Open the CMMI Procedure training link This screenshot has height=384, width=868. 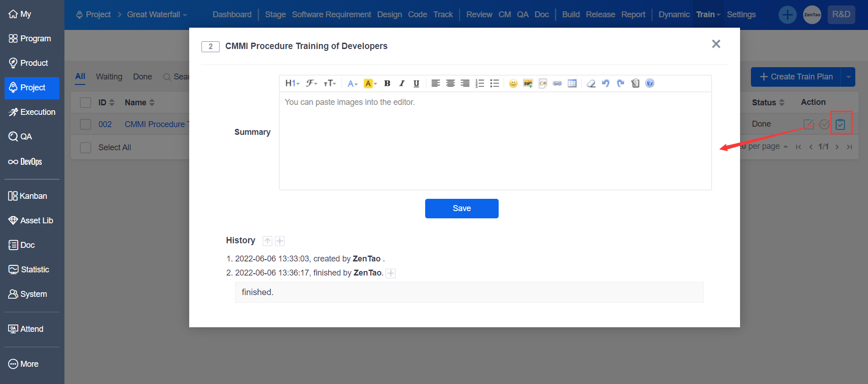coord(155,124)
